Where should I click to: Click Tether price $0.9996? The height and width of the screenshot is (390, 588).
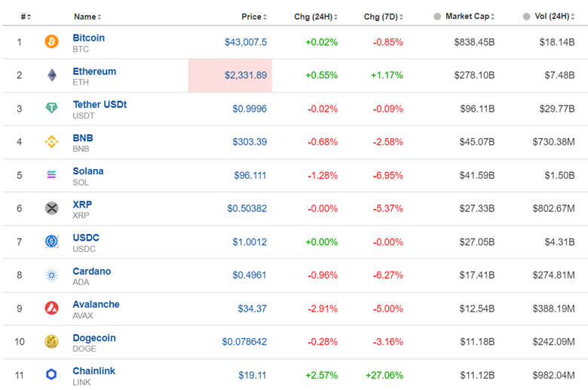tap(250, 109)
